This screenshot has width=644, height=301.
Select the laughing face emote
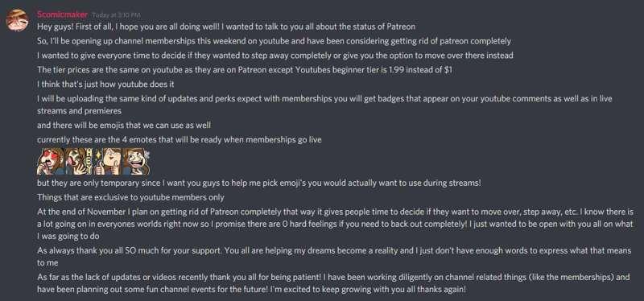tap(137, 162)
